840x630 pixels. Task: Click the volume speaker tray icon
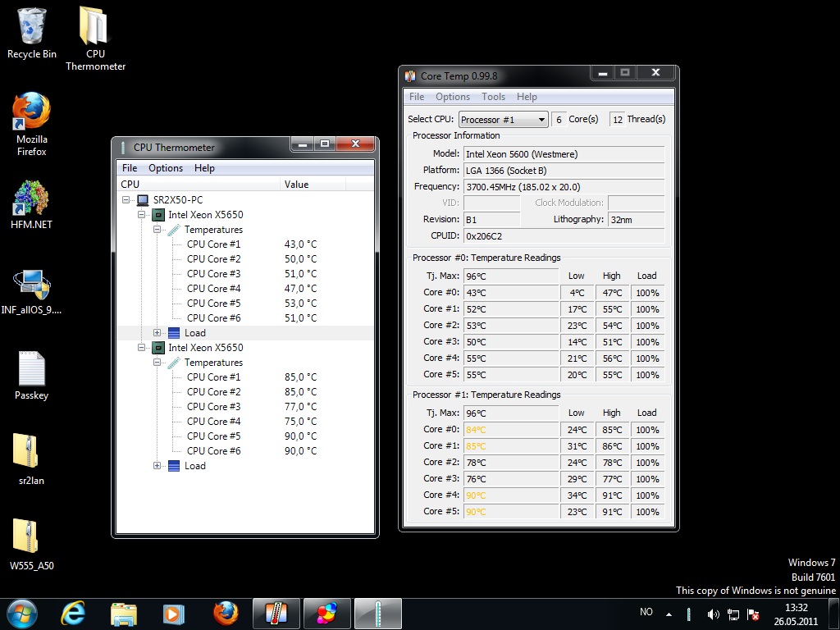(713, 614)
